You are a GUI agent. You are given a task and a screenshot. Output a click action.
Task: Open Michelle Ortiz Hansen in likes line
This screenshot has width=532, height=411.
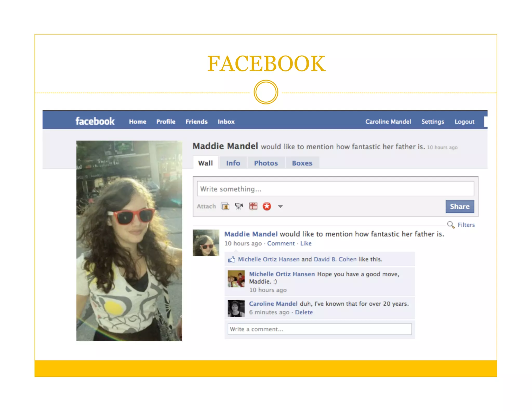coord(269,259)
